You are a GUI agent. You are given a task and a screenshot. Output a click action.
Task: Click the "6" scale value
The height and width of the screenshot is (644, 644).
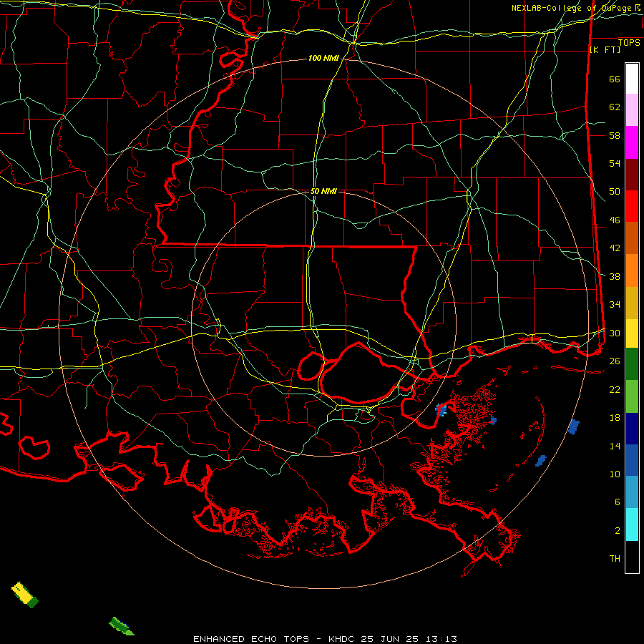pos(618,502)
